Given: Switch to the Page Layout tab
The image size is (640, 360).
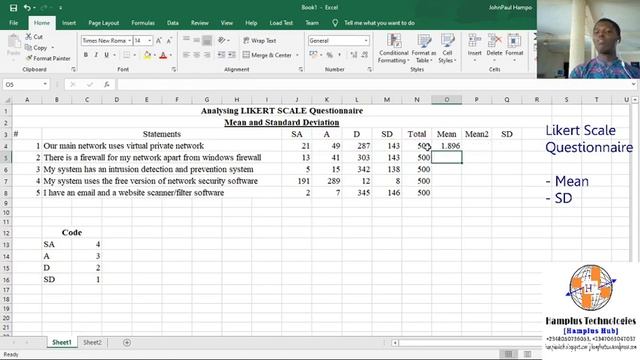Looking at the screenshot, I should coord(104,23).
